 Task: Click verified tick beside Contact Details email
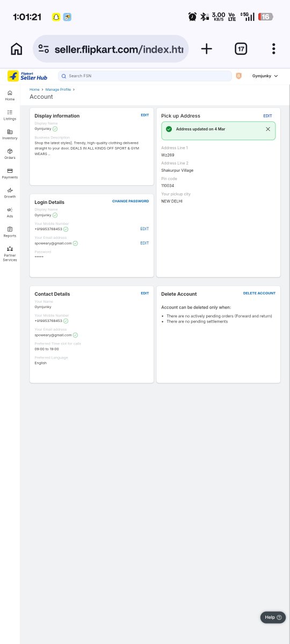(75, 335)
